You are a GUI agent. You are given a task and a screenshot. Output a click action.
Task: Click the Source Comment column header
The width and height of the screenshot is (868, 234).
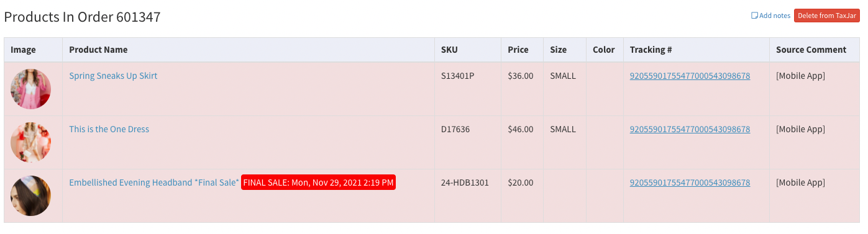[811, 50]
